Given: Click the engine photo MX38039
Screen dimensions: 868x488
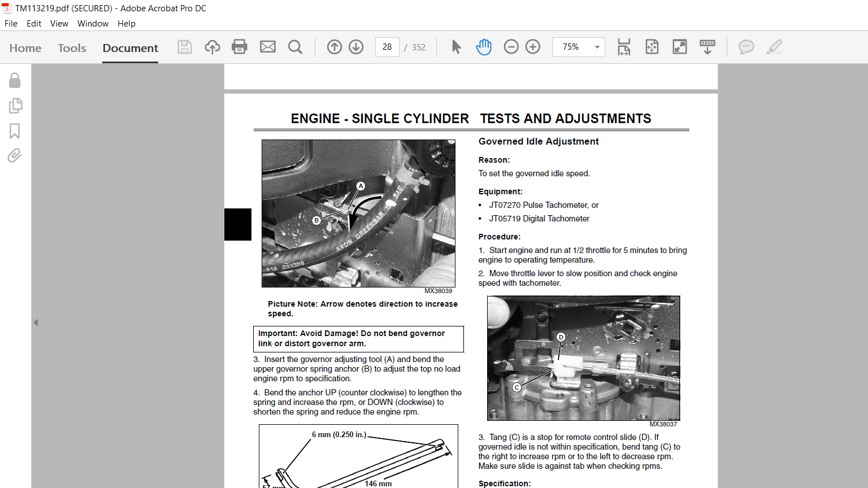Looking at the screenshot, I should click(358, 213).
